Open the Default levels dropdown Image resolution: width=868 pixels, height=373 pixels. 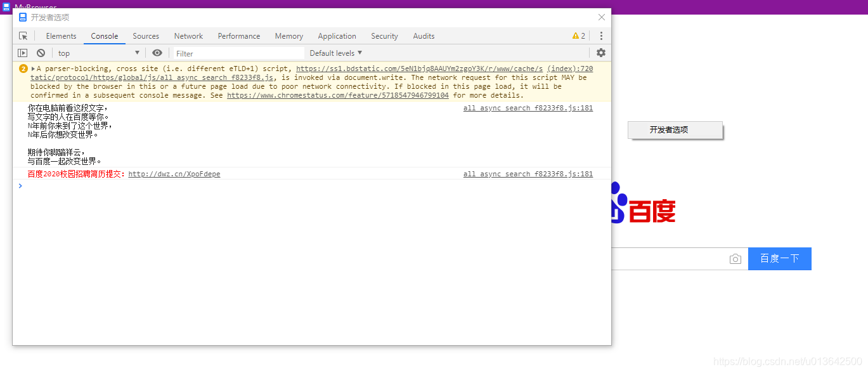point(336,53)
